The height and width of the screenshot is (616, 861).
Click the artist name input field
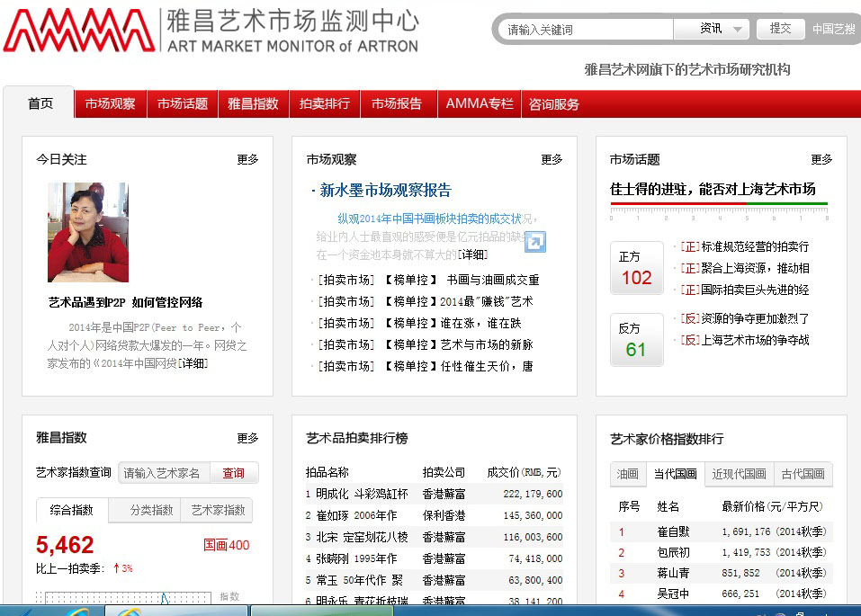[x=164, y=473]
